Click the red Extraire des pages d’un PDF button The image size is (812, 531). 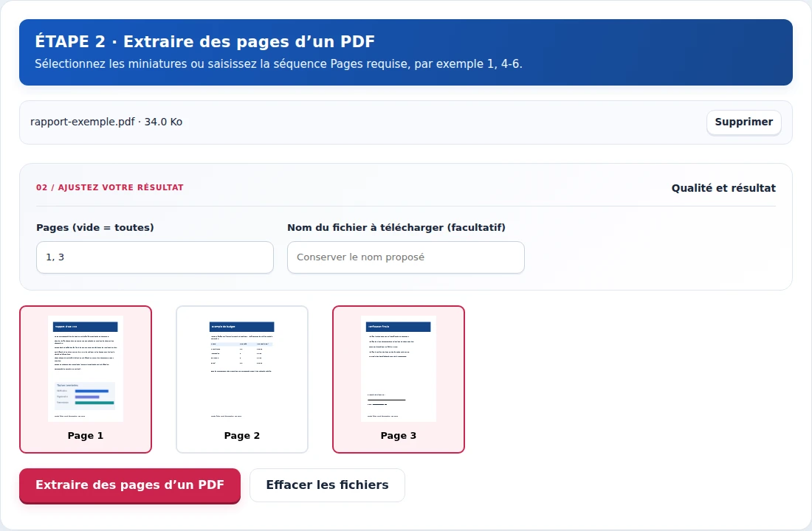point(130,485)
